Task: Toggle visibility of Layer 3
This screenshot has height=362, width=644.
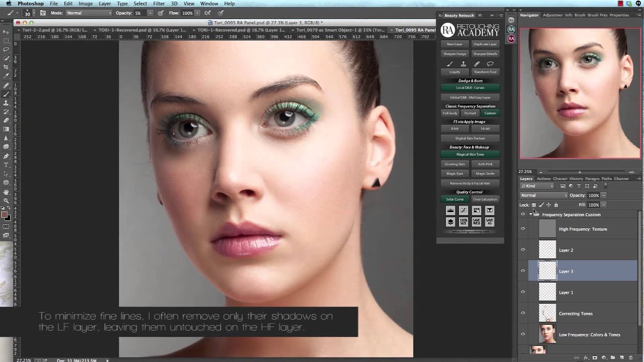Action: 523,271
